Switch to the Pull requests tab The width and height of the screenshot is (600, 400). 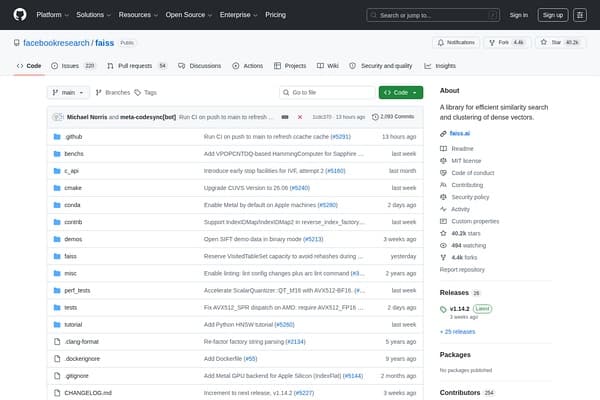(137, 66)
